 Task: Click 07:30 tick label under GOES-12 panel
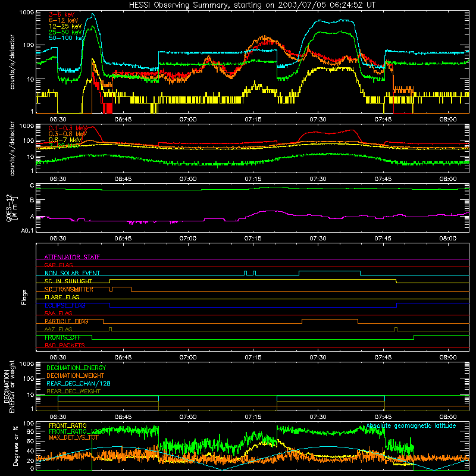point(318,239)
